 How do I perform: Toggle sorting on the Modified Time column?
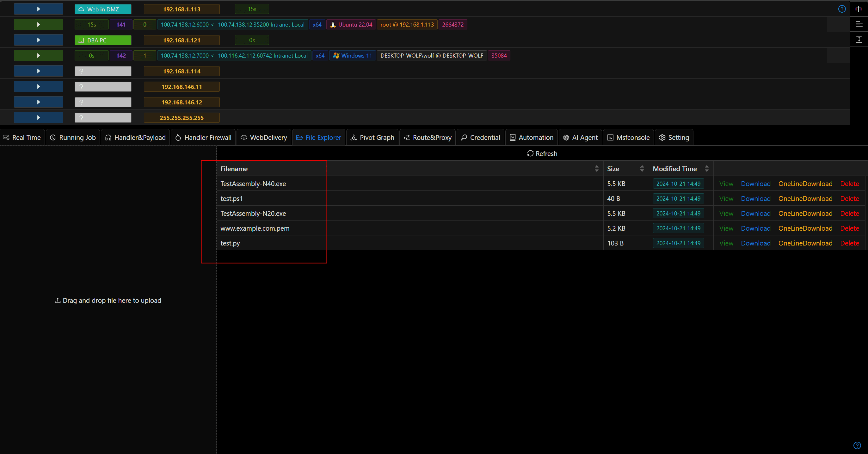(706, 169)
